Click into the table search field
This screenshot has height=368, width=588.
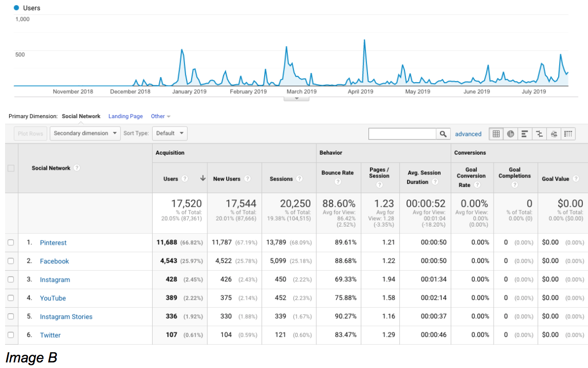tap(402, 134)
